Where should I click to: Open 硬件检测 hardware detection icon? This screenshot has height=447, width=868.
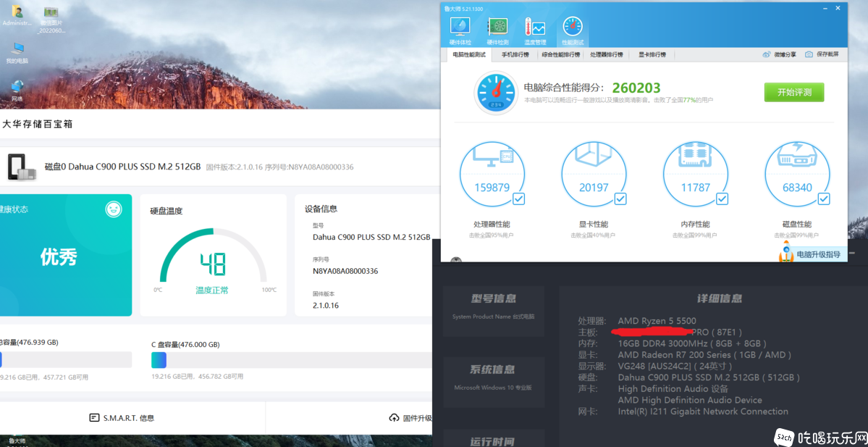(497, 31)
